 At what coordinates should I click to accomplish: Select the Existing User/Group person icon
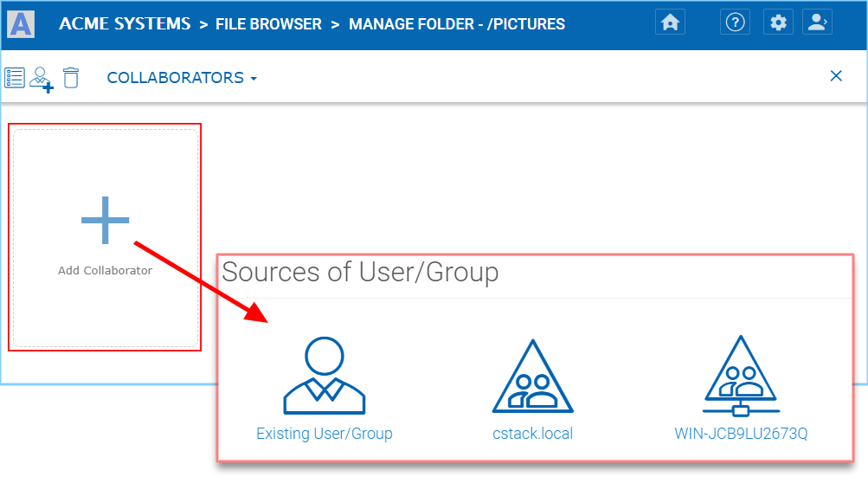(325, 376)
